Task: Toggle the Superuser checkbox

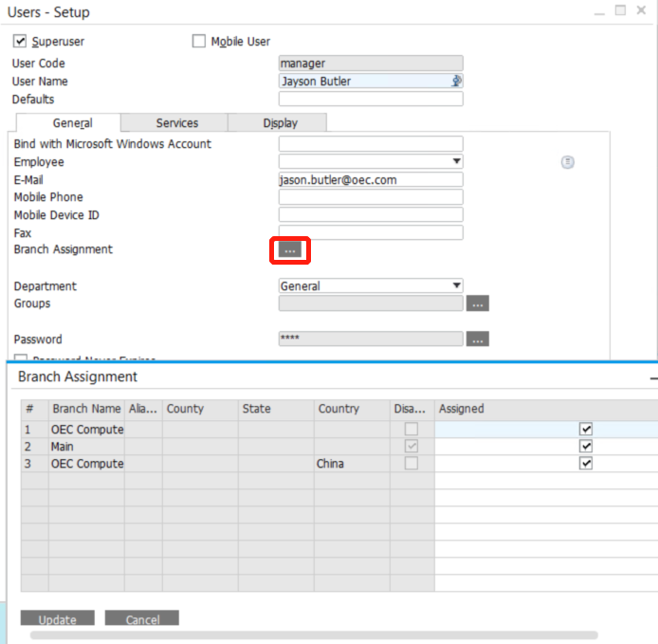Action: (20, 41)
